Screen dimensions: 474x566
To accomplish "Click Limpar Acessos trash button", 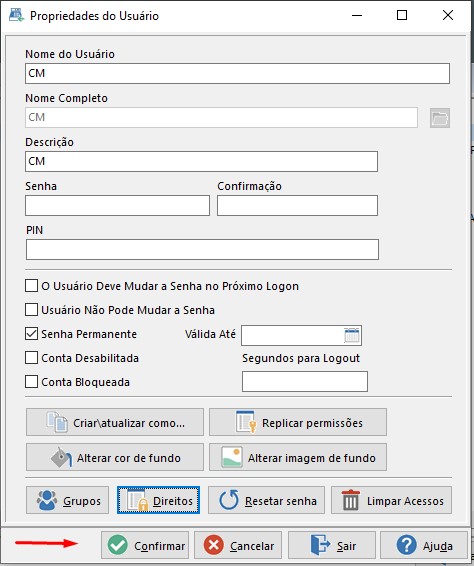I will coord(391,500).
